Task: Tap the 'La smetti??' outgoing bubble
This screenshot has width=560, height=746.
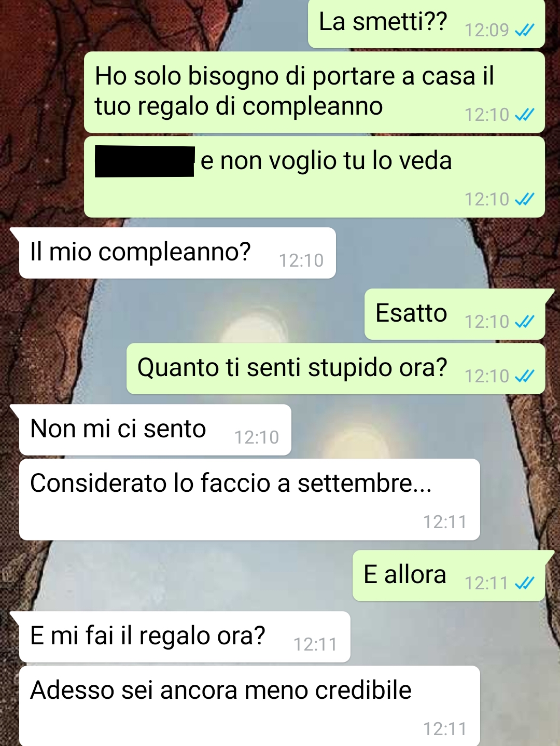Action: (x=426, y=24)
